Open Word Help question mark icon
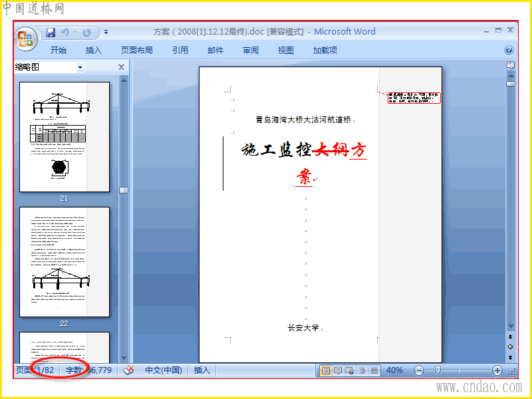Viewport: 532px width, 399px height. pyautogui.click(x=508, y=51)
